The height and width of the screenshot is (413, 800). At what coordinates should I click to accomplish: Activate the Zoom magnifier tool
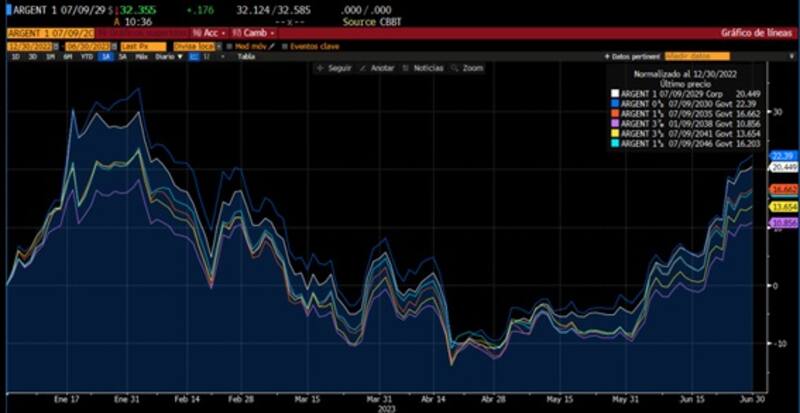coord(456,68)
